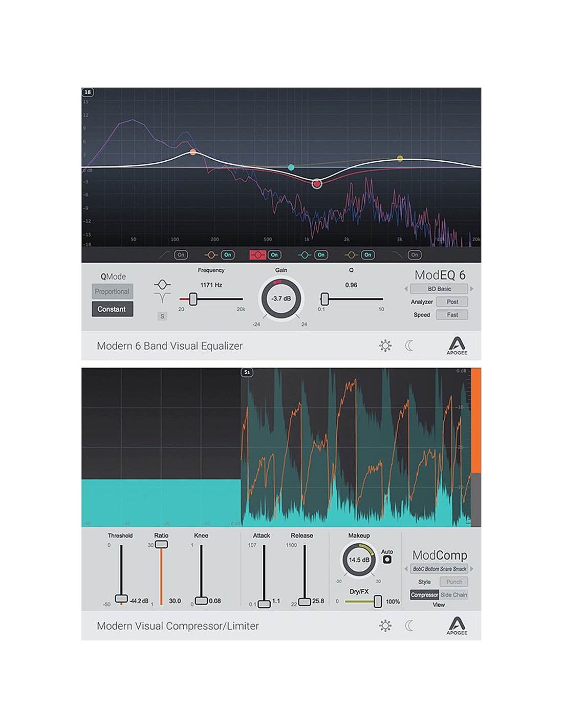Image resolution: width=563 pixels, height=728 pixels.
Task: Click the cyan EQ node on the graph
Action: tap(291, 167)
